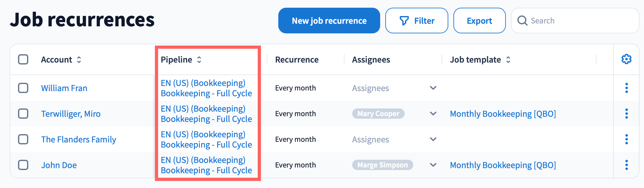Sort by the Pipeline column arrows

(199, 60)
